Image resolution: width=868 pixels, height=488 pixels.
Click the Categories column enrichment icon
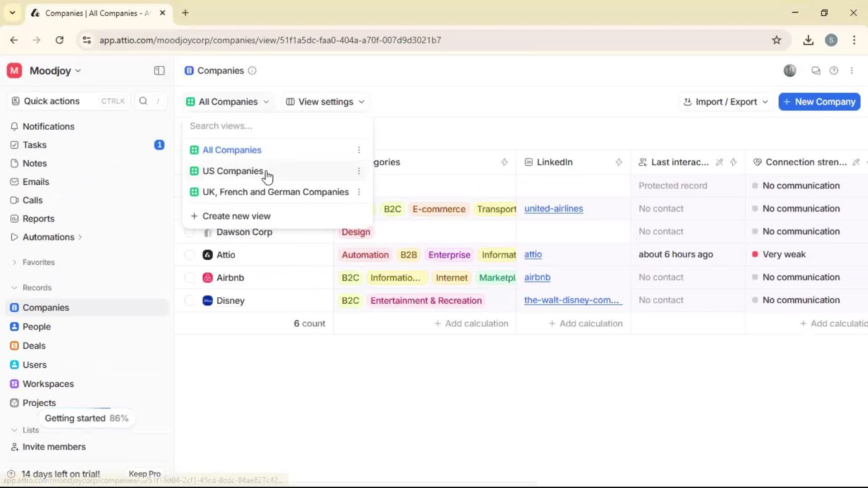point(505,162)
